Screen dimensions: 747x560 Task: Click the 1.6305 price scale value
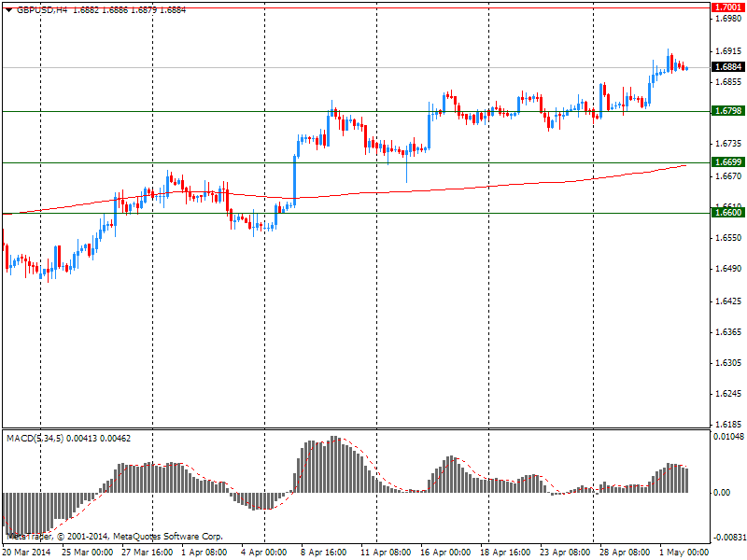click(x=728, y=363)
